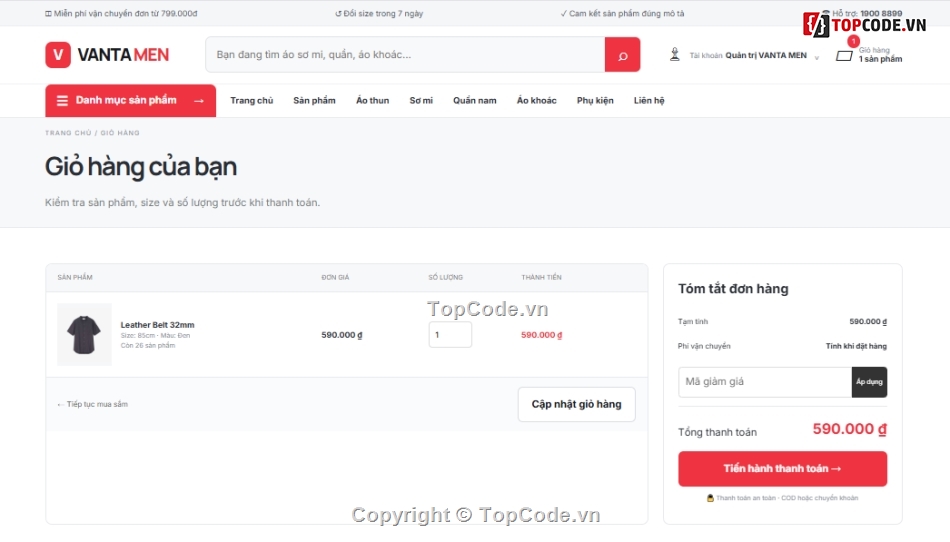The height and width of the screenshot is (542, 950).
Task: Click the red 590.000 đ row subtotal
Action: tap(542, 335)
